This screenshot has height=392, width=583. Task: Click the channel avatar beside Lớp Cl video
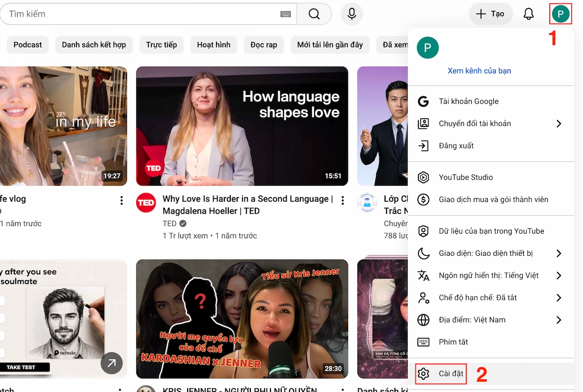pos(367,203)
